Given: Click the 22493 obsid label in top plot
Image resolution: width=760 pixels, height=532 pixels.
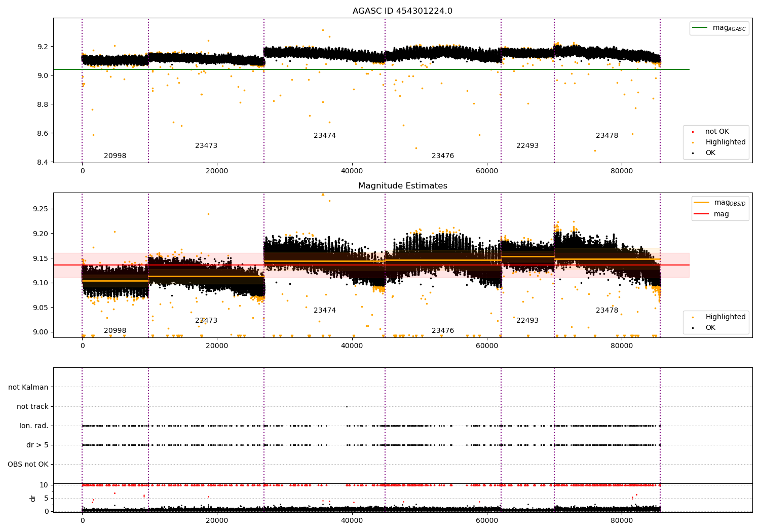Looking at the screenshot, I should point(527,146).
